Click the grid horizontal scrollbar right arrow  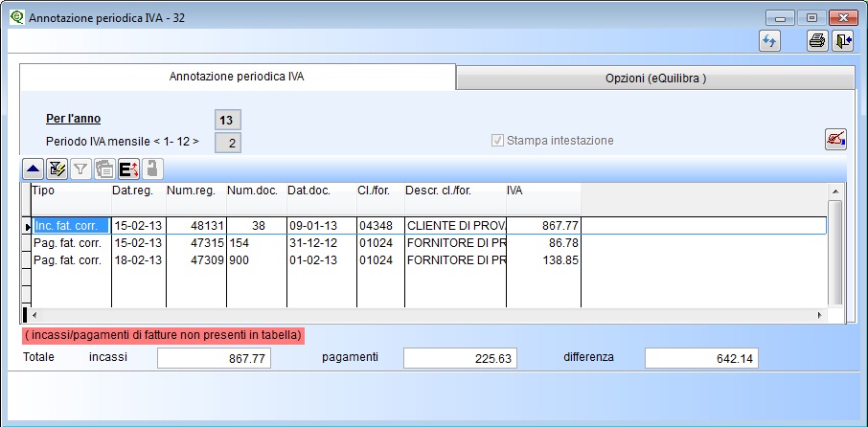point(820,315)
